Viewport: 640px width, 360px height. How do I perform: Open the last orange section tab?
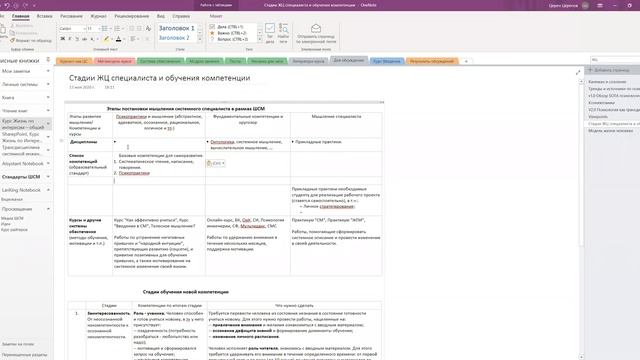(432, 61)
